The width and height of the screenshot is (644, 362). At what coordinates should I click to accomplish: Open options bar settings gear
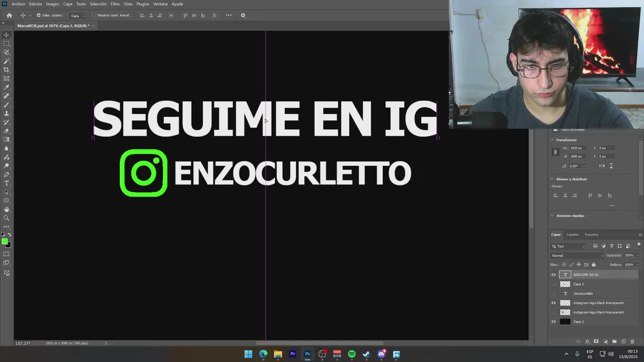click(x=243, y=15)
